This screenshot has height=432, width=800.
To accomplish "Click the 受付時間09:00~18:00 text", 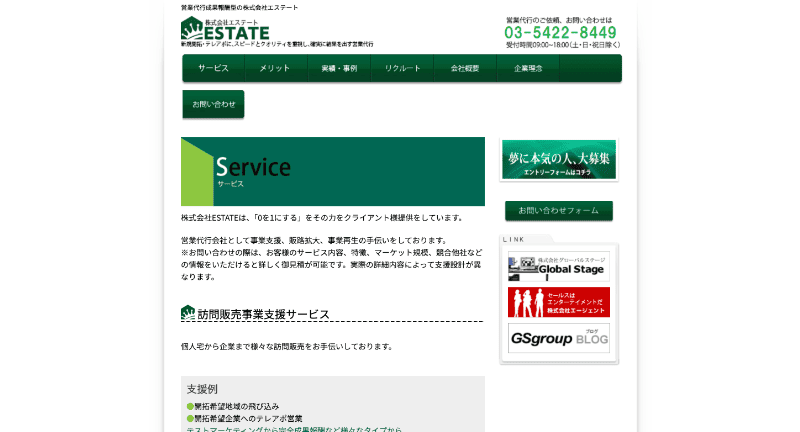I will click(563, 45).
